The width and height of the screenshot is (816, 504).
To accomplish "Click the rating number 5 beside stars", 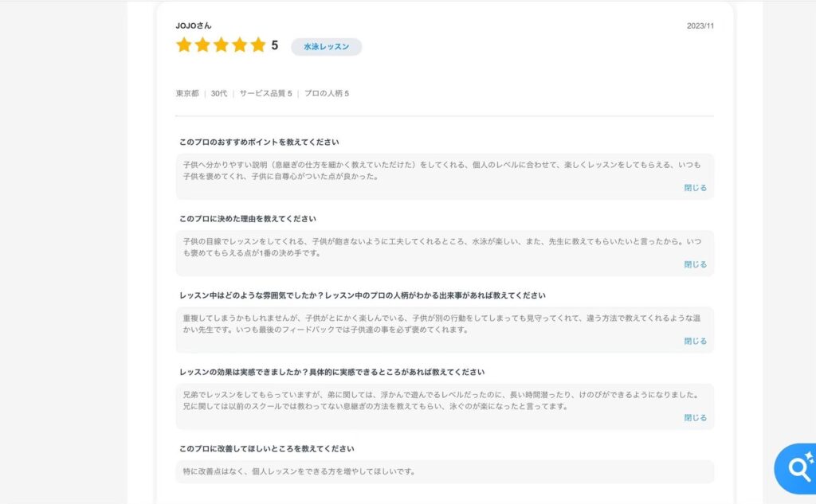I will tap(275, 45).
